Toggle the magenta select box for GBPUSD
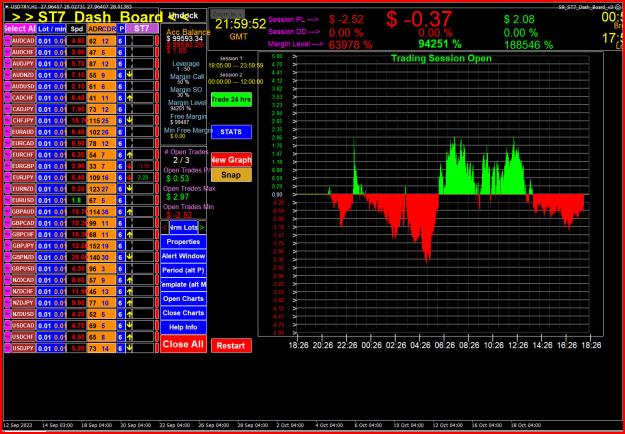Image resolution: width=625 pixels, height=434 pixels. click(7, 269)
